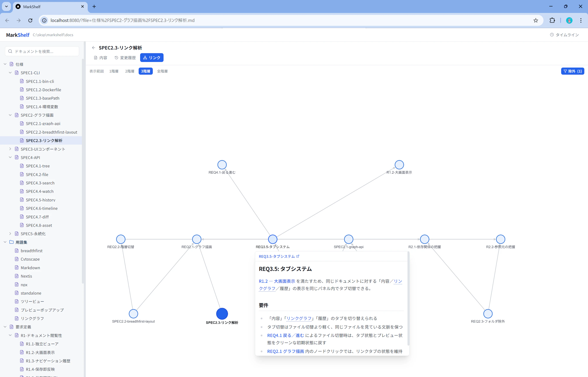Collapse the SPEC4-API tree node
Screen dimensions: 588x377
(x=10, y=158)
